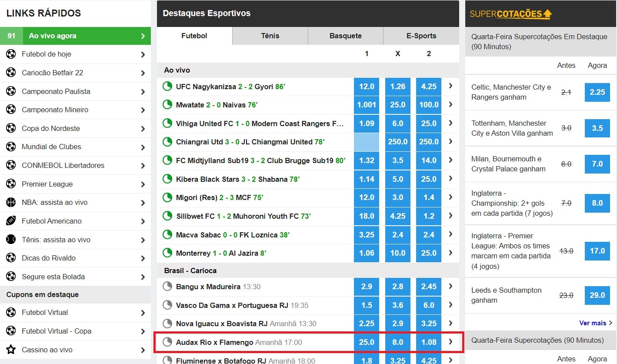This screenshot has height=364, width=617.
Task: Click live clock icon for UFC Nagykanizsa match
Action: click(x=167, y=87)
